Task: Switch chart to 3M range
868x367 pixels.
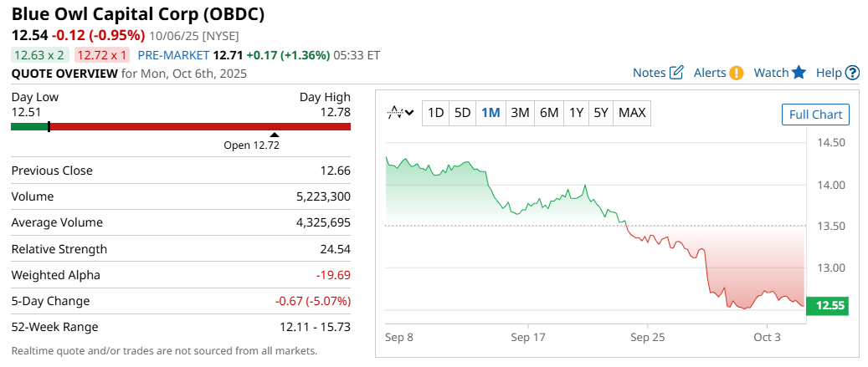Action: pos(520,113)
